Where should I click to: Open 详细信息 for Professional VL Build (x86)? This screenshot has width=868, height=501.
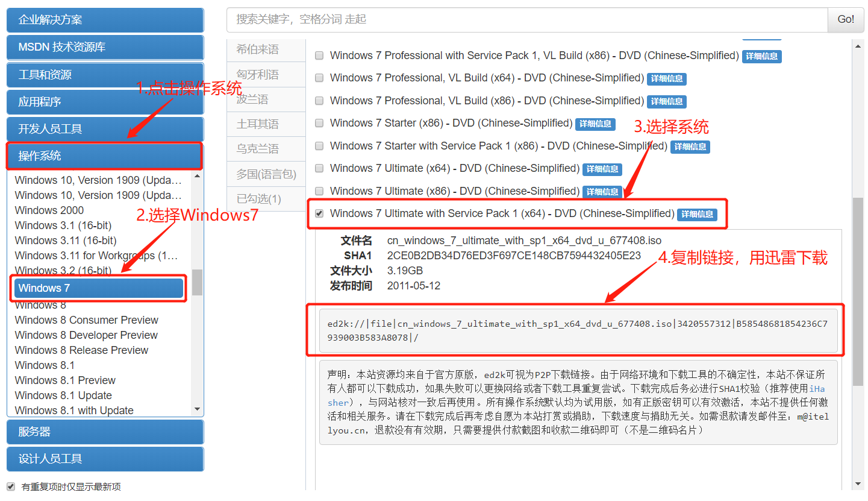[x=667, y=101]
